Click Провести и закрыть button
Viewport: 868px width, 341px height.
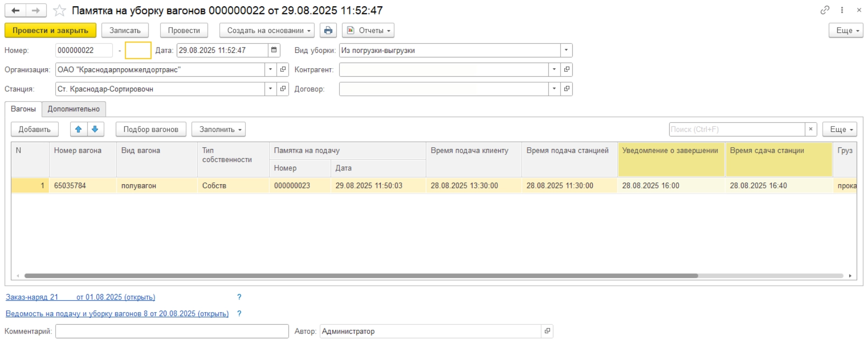click(x=50, y=30)
